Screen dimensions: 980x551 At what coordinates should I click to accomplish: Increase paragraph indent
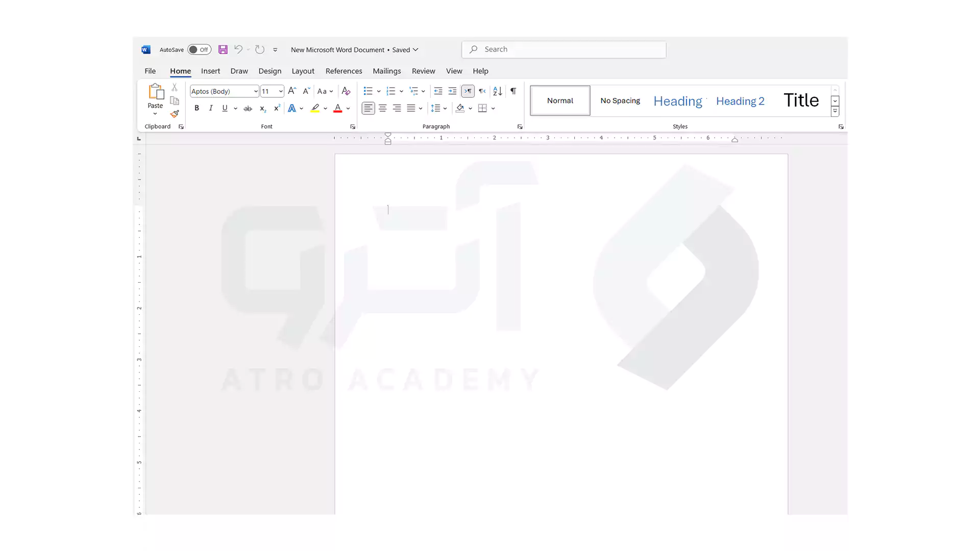click(x=452, y=91)
